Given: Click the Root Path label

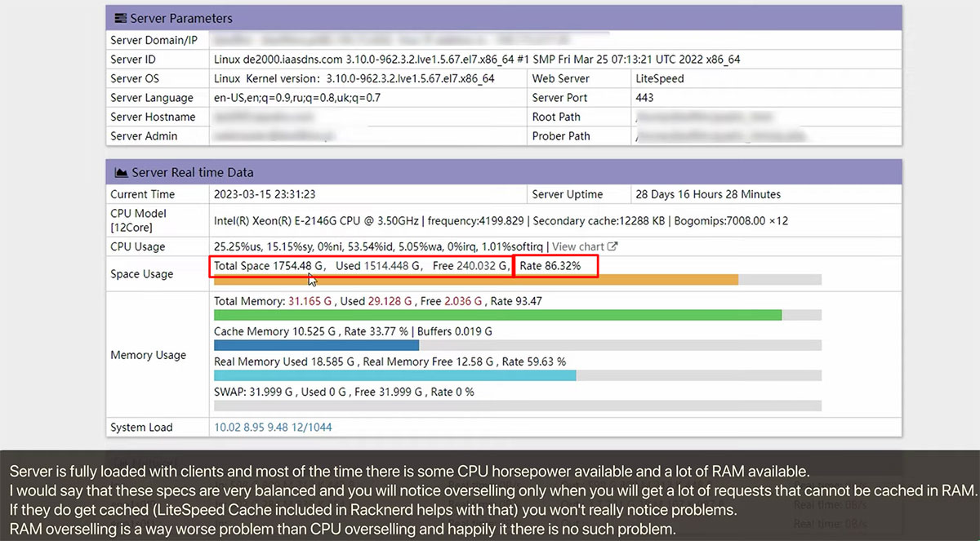Looking at the screenshot, I should (556, 117).
